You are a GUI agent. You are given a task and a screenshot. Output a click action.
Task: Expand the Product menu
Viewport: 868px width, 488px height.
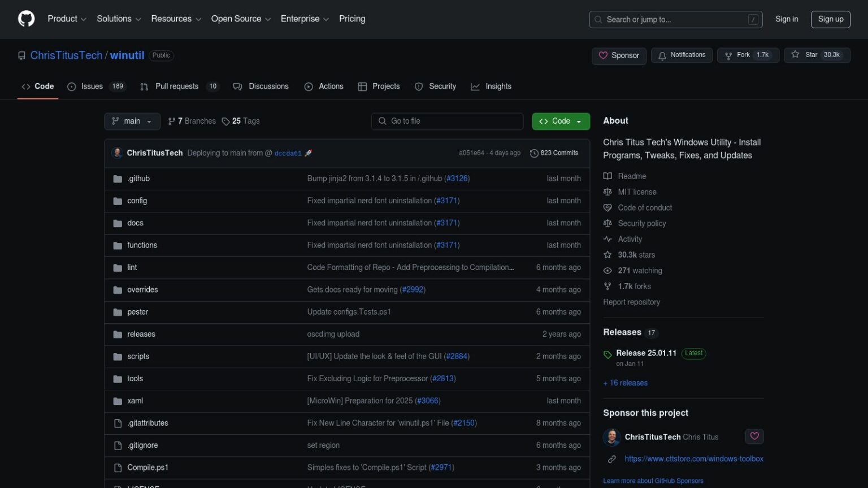tap(67, 19)
